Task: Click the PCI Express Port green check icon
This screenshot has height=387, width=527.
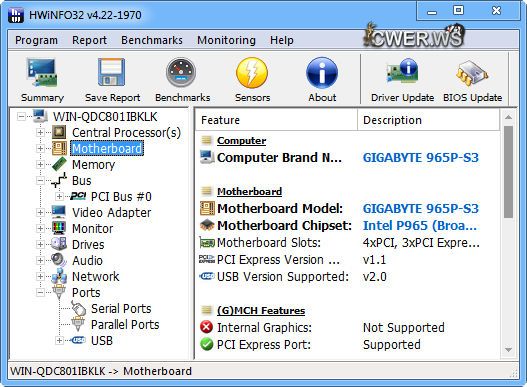Action: click(x=207, y=344)
